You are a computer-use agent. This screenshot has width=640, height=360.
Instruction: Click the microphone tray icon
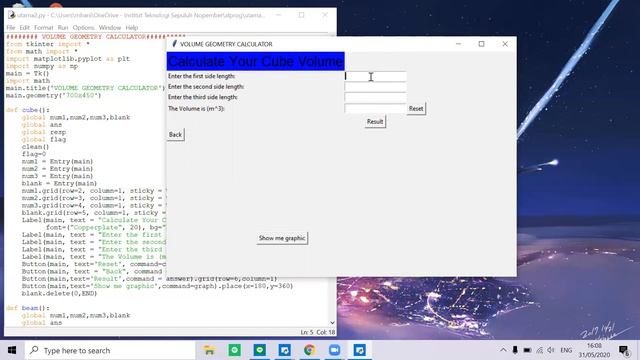click(x=515, y=350)
